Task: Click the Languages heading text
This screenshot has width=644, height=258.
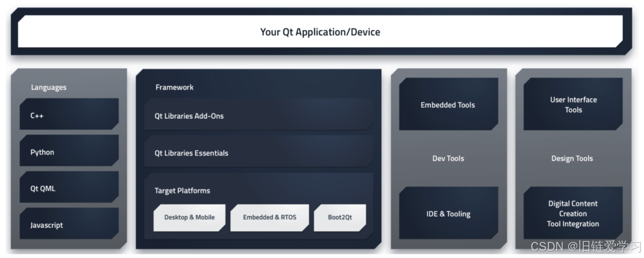Action: tap(49, 87)
